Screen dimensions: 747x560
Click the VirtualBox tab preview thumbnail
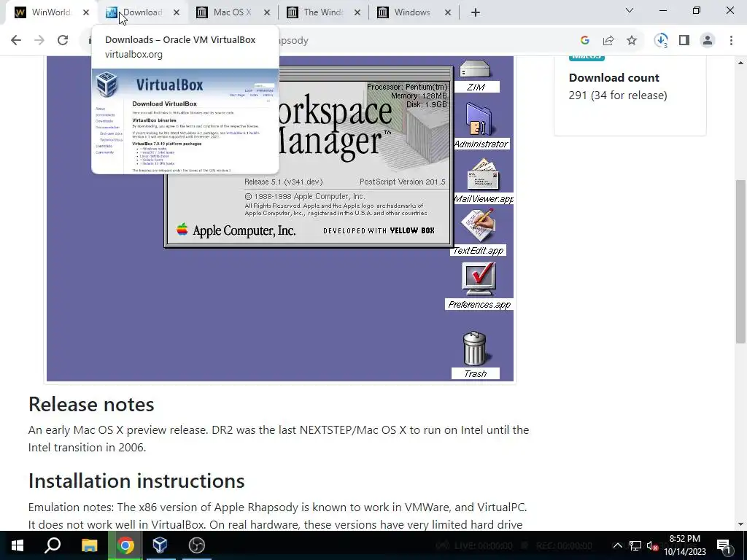coord(185,121)
